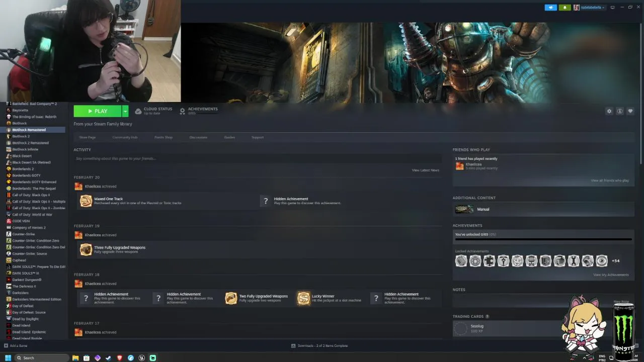Image resolution: width=644 pixels, height=362 pixels.
Task: Click the achievements progress bar
Action: coord(543,240)
